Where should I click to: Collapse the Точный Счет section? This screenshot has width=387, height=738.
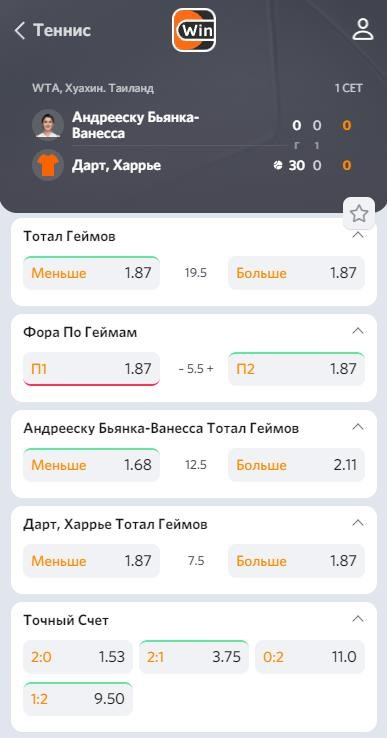click(358, 619)
